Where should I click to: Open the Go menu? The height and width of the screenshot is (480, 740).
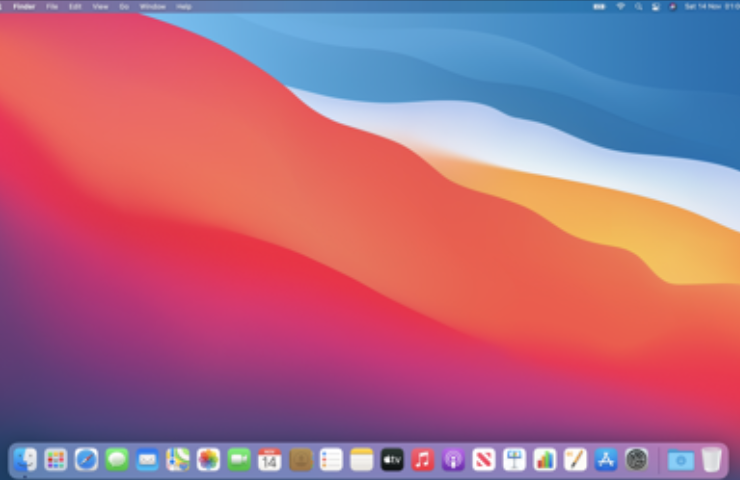click(124, 7)
